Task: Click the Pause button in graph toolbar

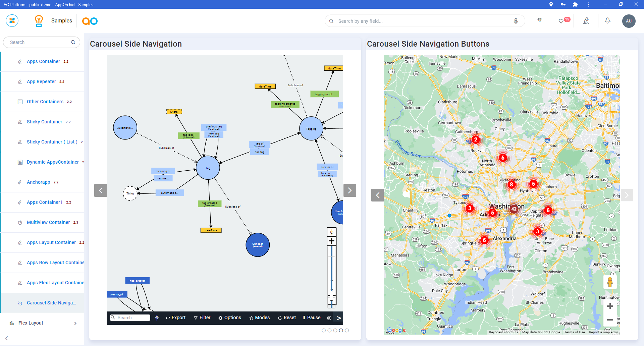Action: [311, 318]
